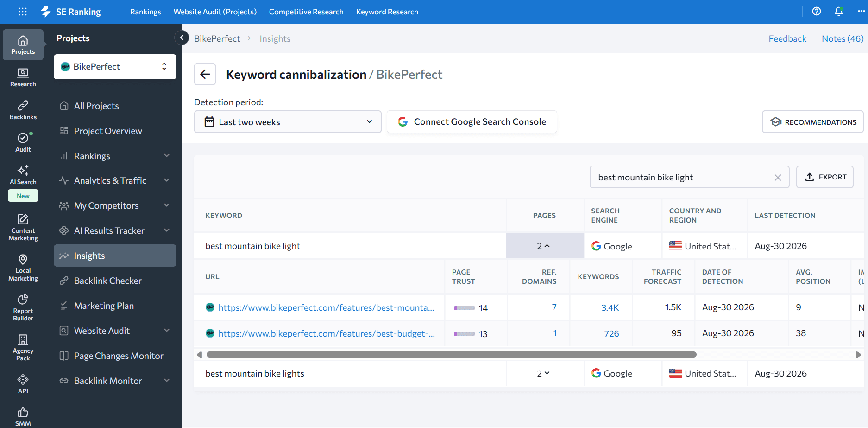Open the Projects rail icon

(23, 45)
